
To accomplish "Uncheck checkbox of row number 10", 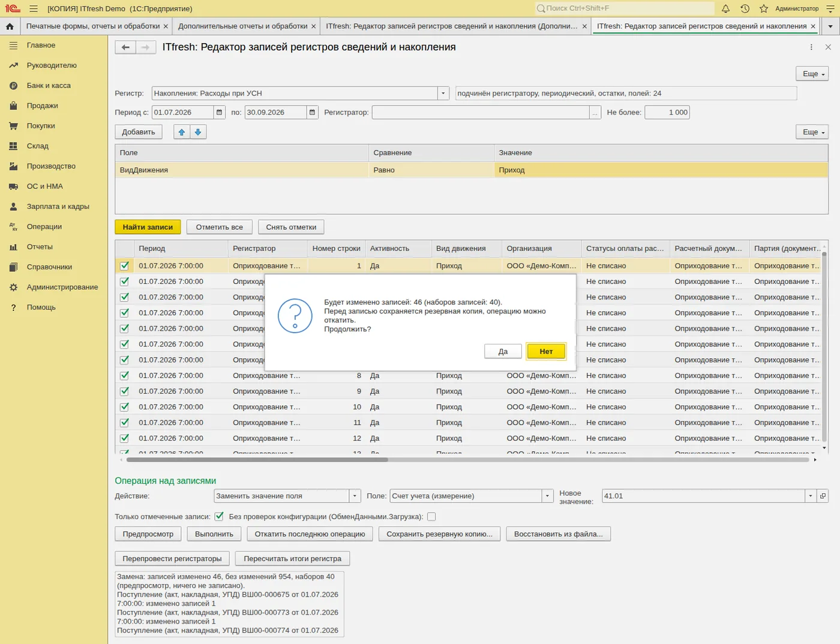I will point(124,407).
